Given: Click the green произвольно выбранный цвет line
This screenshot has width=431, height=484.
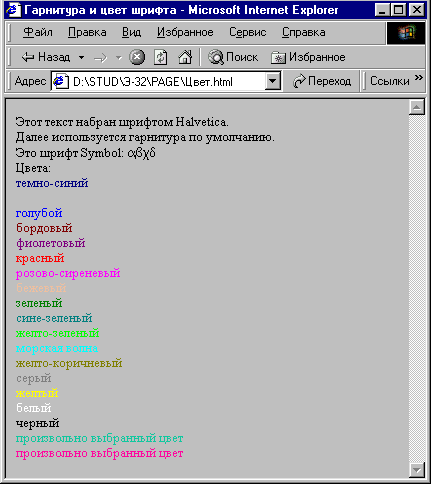Looking at the screenshot, I should [x=99, y=439].
